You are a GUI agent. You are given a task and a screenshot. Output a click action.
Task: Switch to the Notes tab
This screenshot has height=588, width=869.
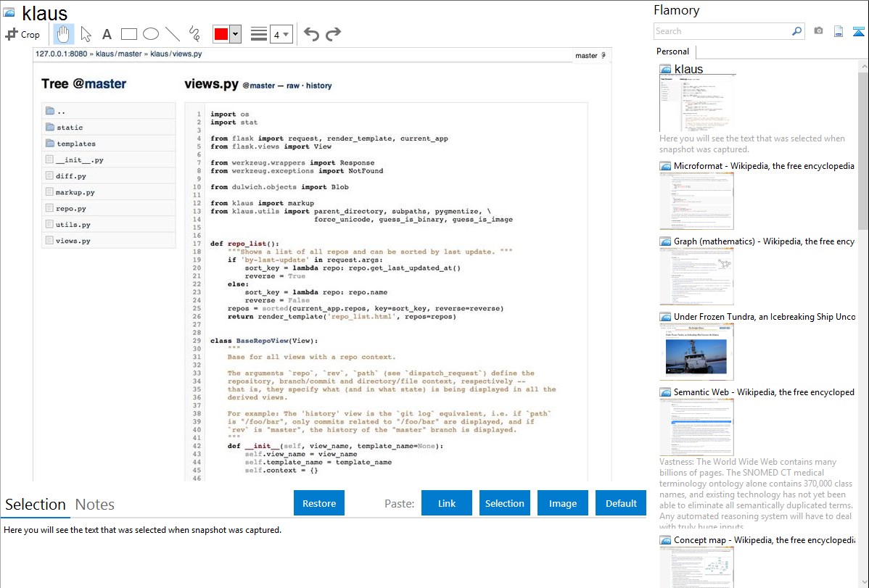pos(95,505)
